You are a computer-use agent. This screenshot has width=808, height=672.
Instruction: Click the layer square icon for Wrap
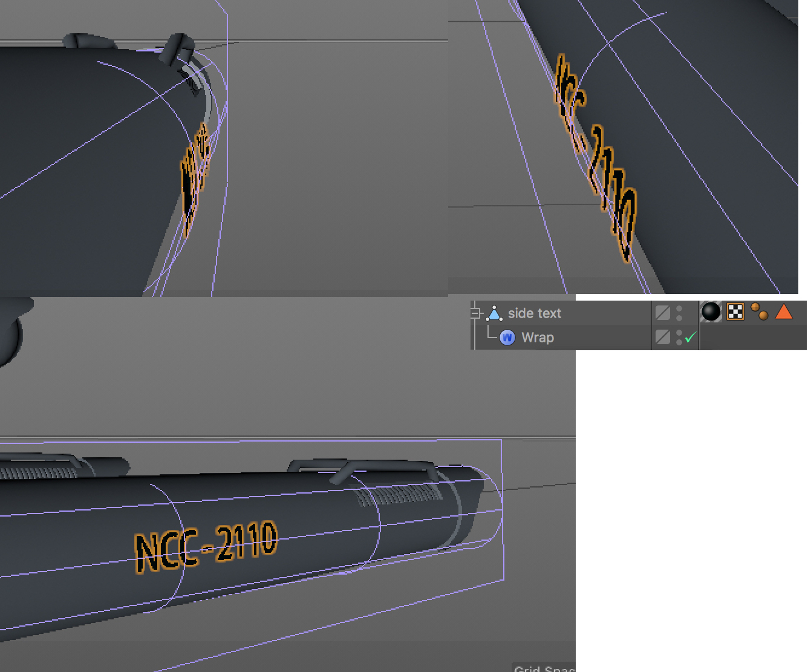(x=663, y=337)
